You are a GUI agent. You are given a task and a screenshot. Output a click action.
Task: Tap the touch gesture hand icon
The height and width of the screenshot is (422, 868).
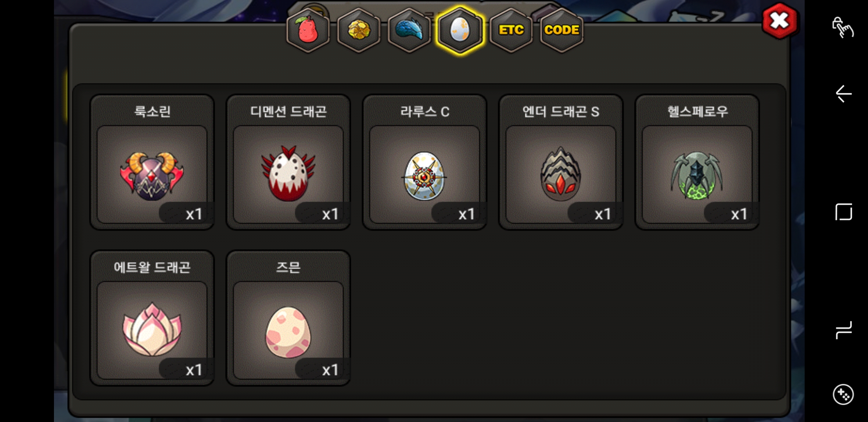[843, 27]
